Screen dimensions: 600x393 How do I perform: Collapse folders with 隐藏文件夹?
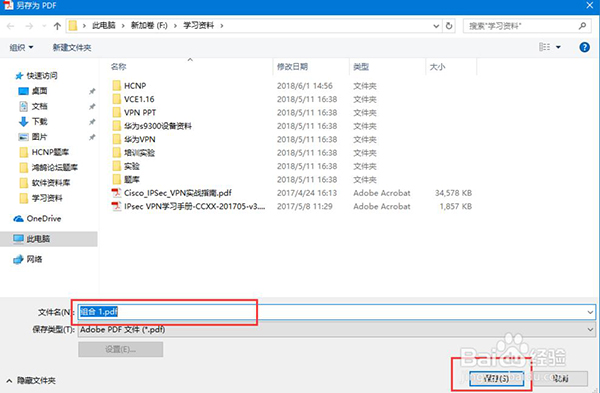[31, 380]
